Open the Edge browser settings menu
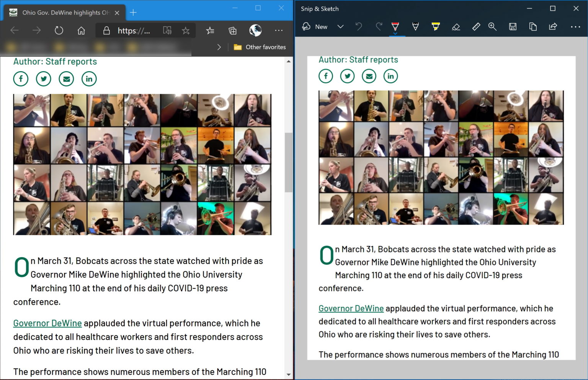The height and width of the screenshot is (380, 588). (278, 30)
